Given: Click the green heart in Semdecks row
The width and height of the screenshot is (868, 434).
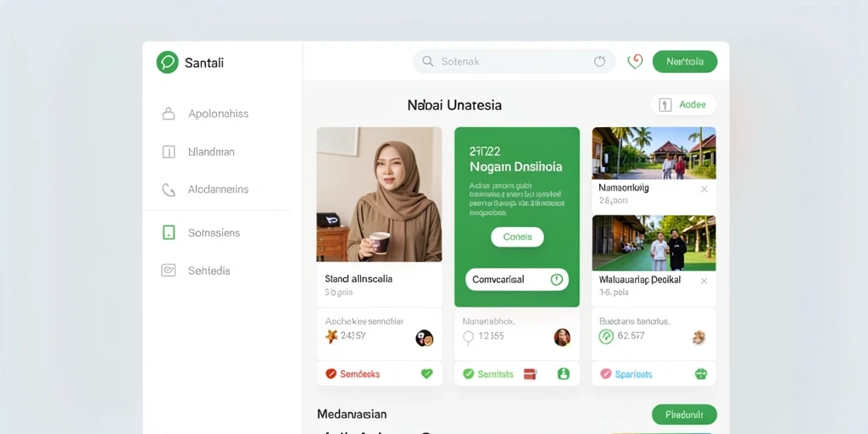Looking at the screenshot, I should click(427, 374).
